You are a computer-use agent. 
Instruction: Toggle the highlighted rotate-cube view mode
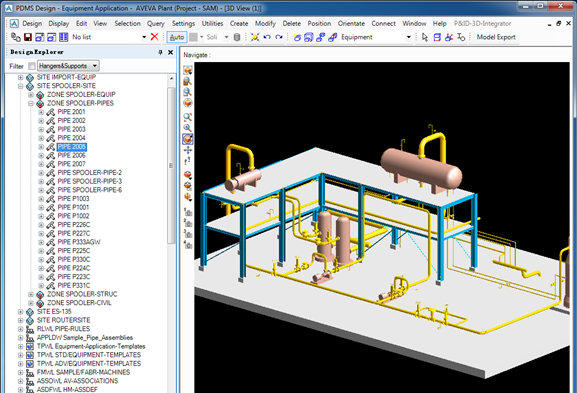point(188,139)
